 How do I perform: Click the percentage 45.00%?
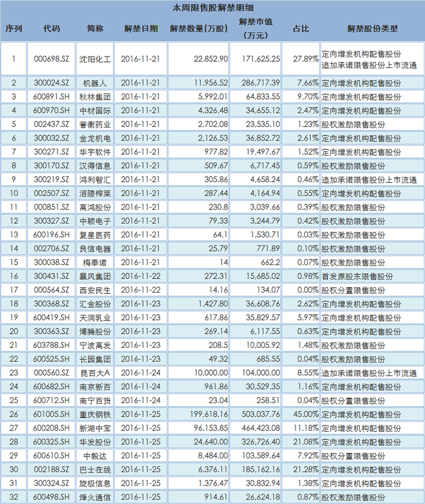(x=306, y=415)
